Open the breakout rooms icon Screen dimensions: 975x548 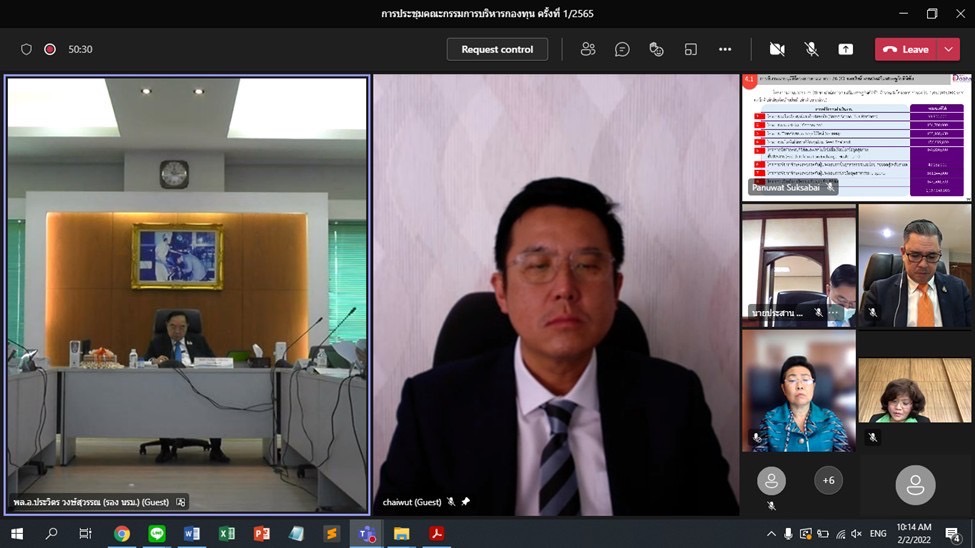point(690,49)
